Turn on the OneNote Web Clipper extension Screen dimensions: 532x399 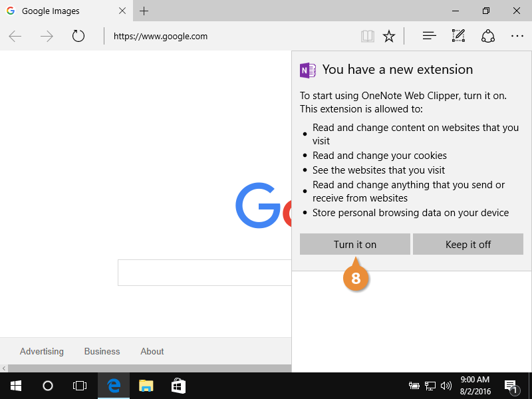click(x=354, y=244)
